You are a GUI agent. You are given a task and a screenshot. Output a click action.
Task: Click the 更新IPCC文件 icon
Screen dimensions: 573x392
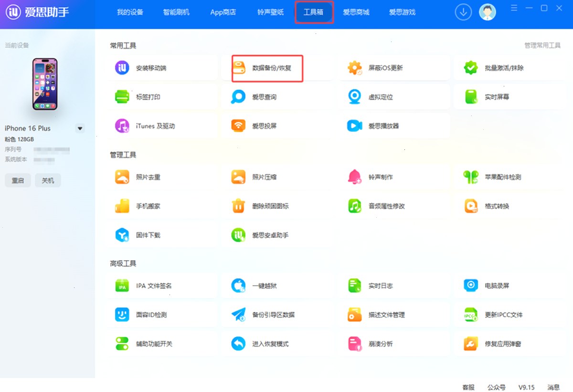(471, 315)
